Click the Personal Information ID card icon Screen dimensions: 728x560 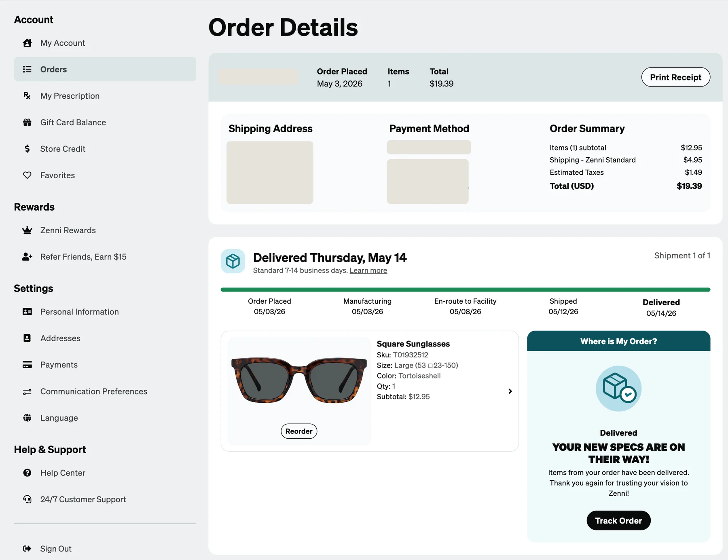point(27,312)
